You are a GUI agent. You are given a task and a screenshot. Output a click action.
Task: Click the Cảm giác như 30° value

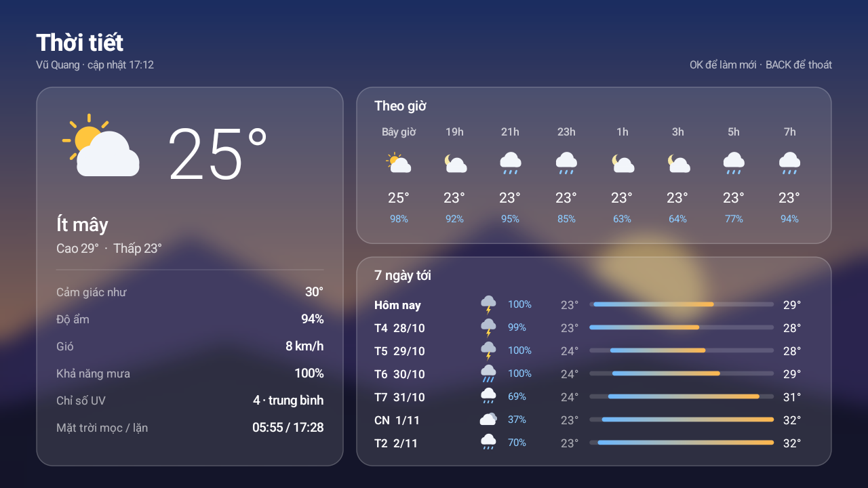point(314,292)
